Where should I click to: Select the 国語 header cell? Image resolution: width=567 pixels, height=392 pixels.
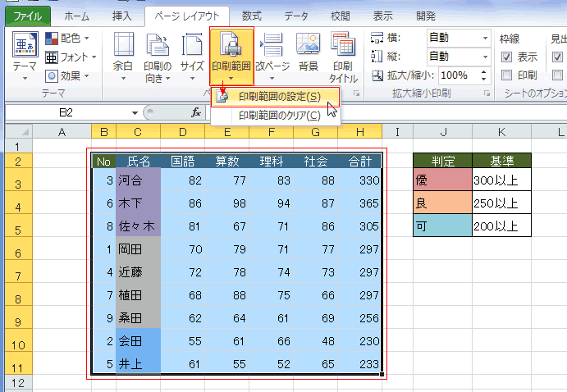[183, 161]
